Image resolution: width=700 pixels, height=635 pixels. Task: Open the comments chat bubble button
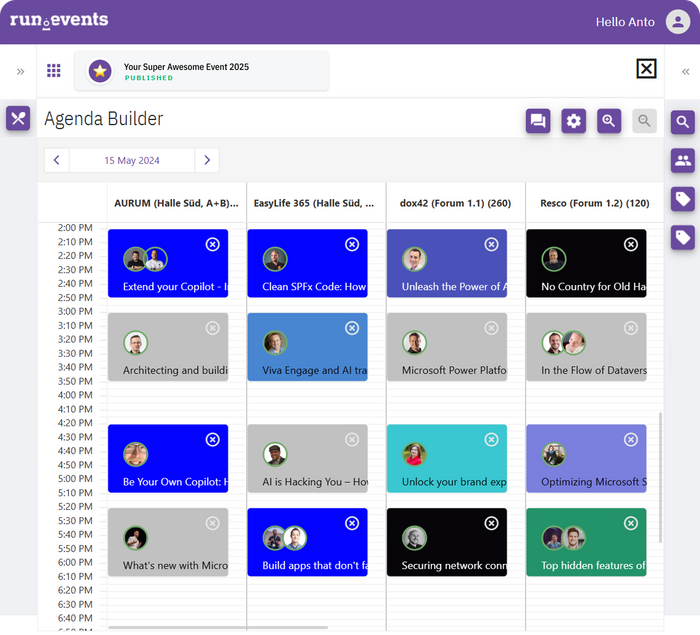pyautogui.click(x=538, y=121)
